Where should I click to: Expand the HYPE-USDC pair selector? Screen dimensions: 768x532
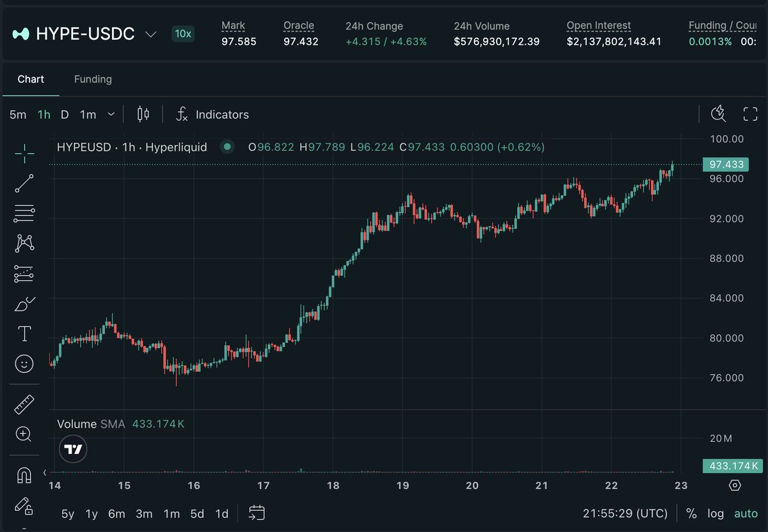tap(151, 34)
